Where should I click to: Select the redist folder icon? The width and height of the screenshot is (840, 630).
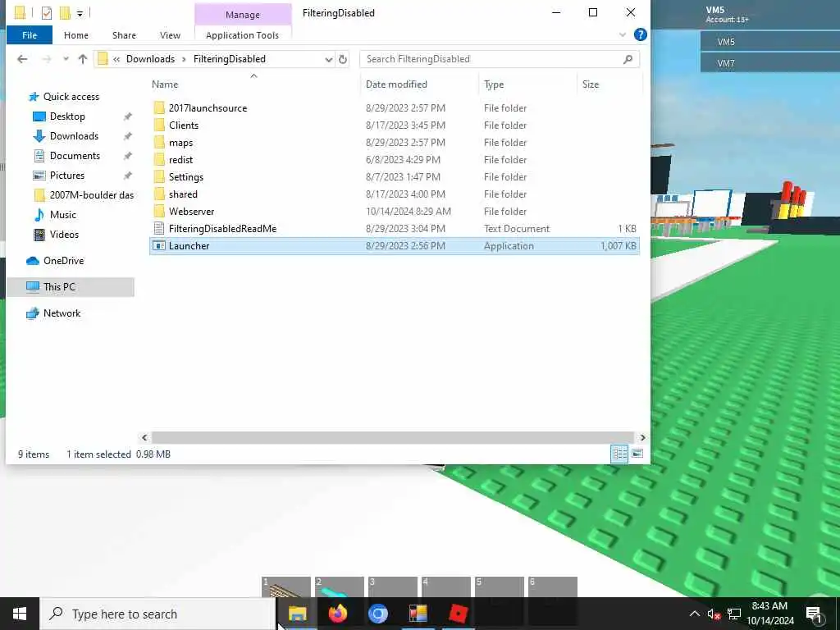(x=159, y=160)
